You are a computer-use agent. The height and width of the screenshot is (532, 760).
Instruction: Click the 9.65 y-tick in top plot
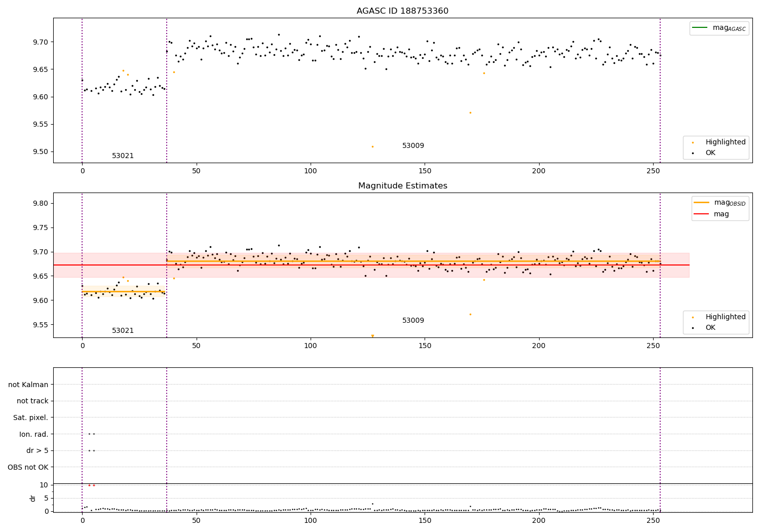pos(40,69)
